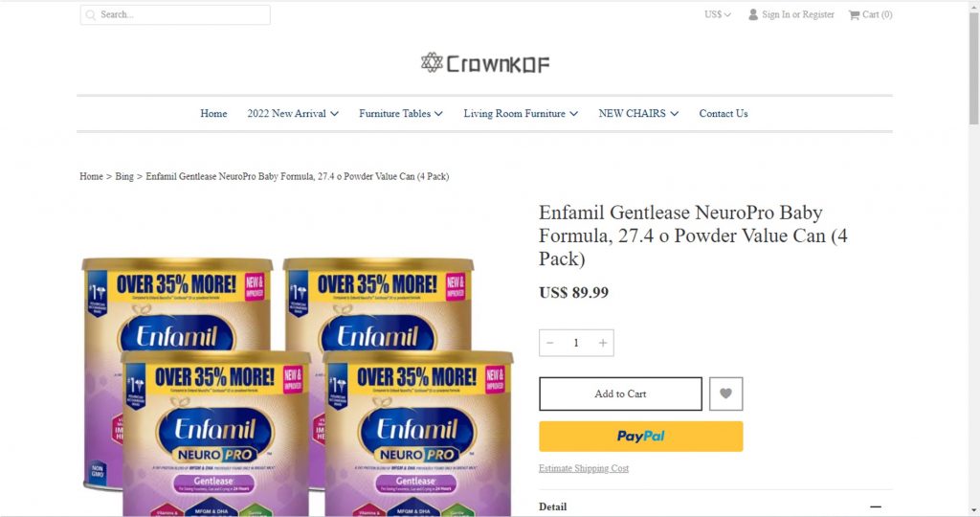Increase quantity with plus icon
The height and width of the screenshot is (517, 980).
coord(603,343)
